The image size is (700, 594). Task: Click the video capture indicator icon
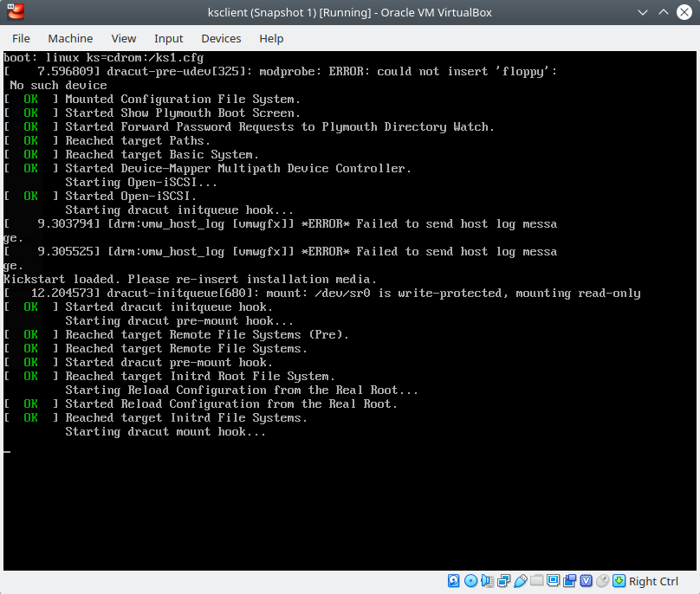[570, 581]
